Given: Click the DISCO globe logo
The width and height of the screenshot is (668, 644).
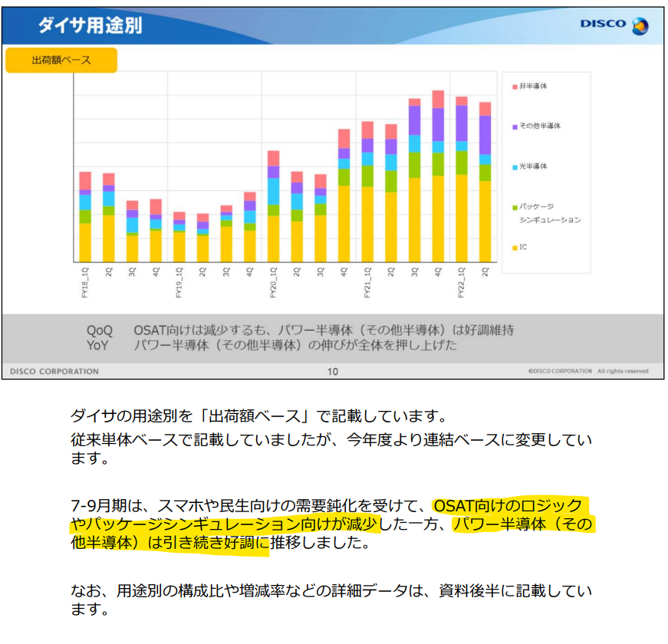Looking at the screenshot, I should (640, 25).
